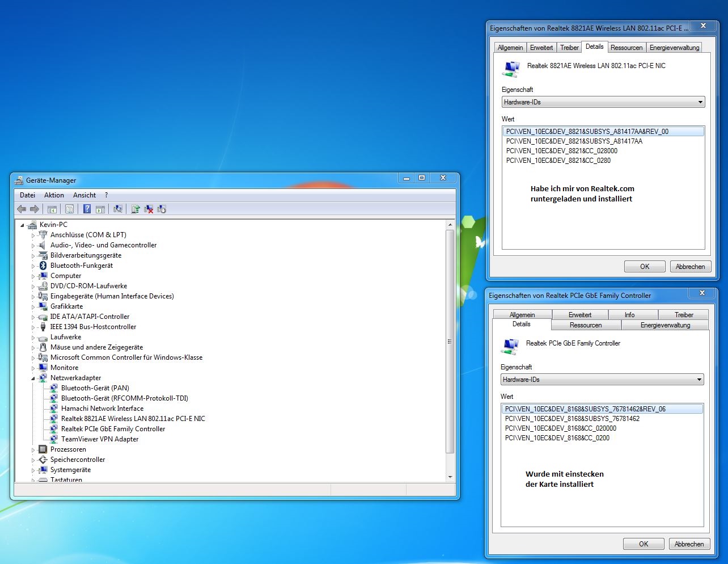Open Eigenschaft dropdown in 8821AE properties window

coord(603,102)
